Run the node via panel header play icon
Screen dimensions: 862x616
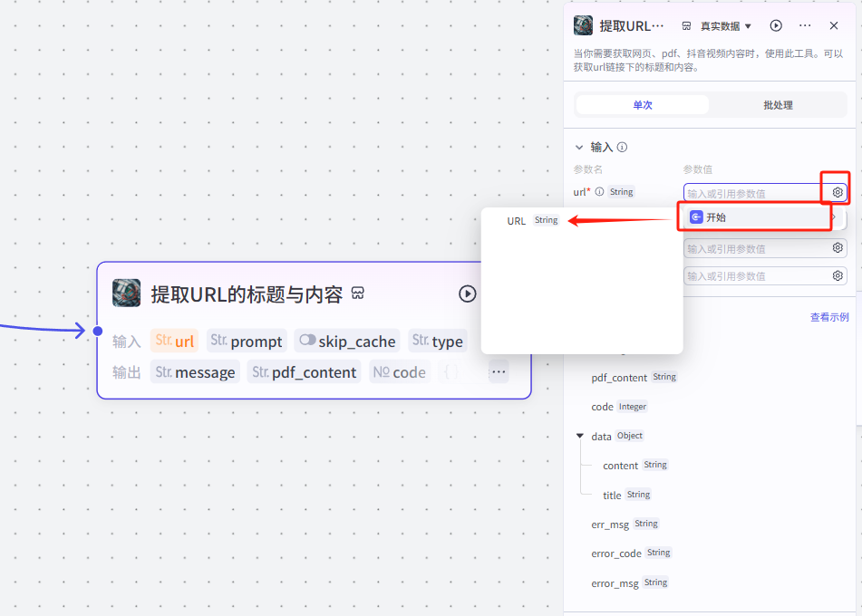(x=776, y=25)
